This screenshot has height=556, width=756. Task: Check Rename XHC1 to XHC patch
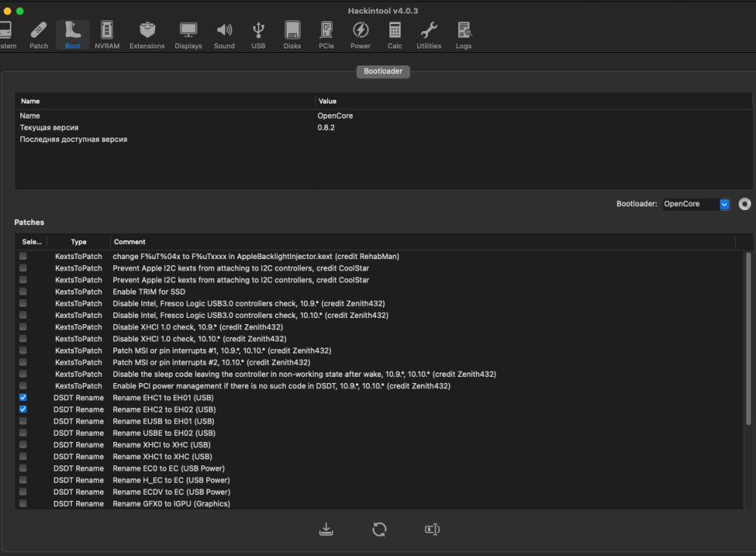tap(23, 456)
